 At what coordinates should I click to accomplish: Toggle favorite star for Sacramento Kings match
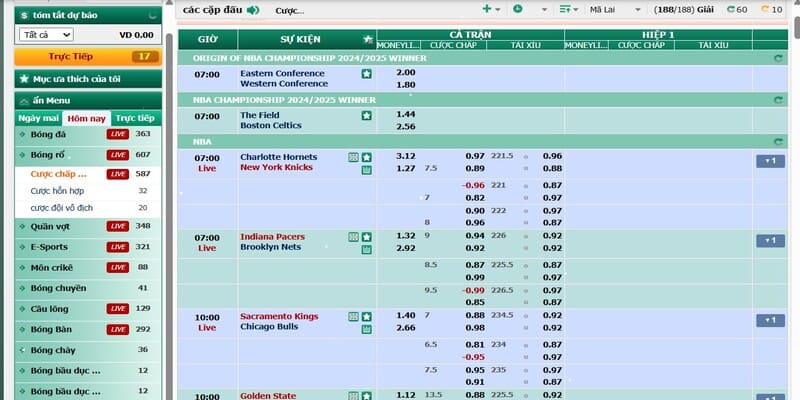(x=366, y=317)
